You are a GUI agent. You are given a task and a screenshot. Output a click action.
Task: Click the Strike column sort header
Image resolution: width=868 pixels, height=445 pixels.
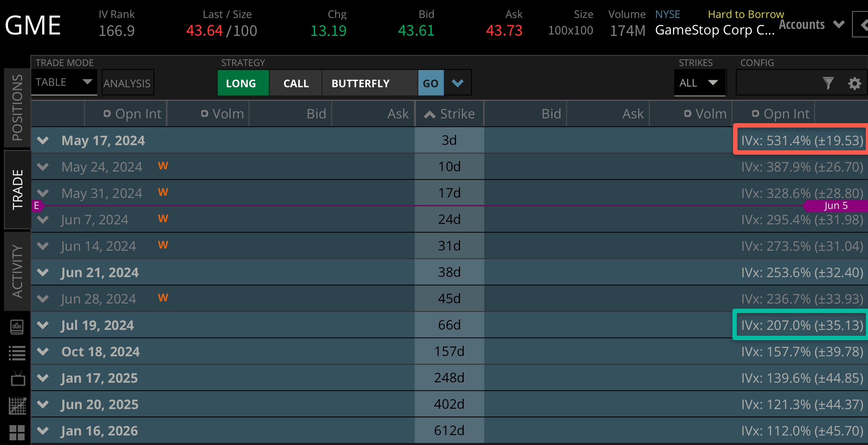coord(449,114)
